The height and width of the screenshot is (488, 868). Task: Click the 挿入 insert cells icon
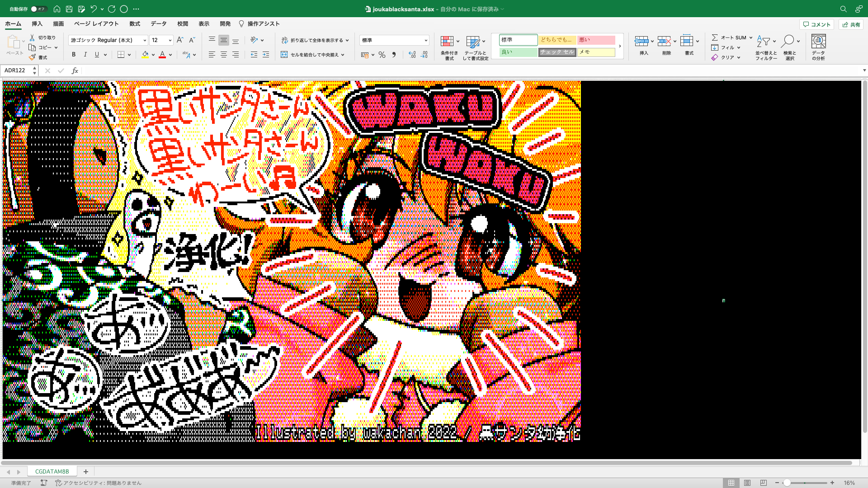[x=642, y=41]
